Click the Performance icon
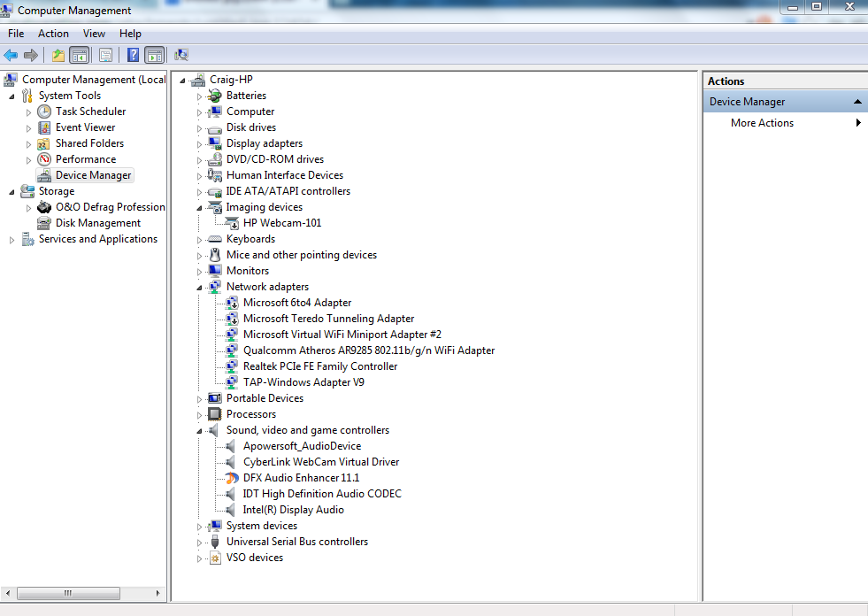This screenshot has height=616, width=868. pos(44,159)
